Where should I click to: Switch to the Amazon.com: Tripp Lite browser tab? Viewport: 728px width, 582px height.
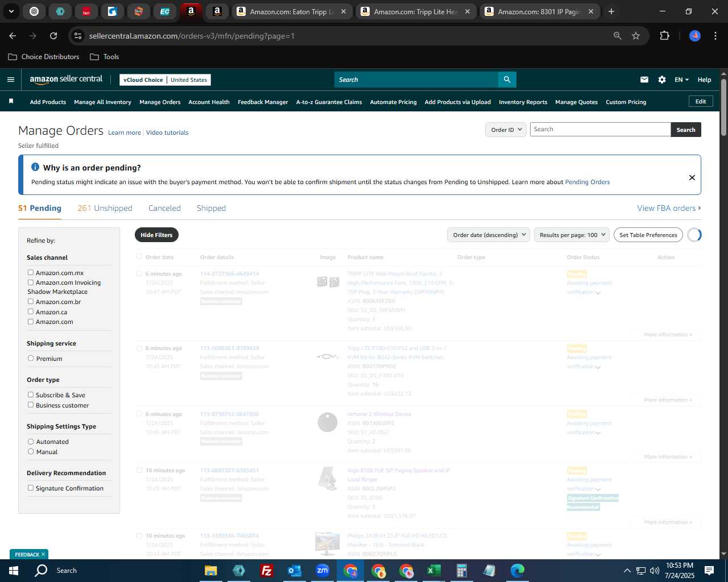pos(416,11)
